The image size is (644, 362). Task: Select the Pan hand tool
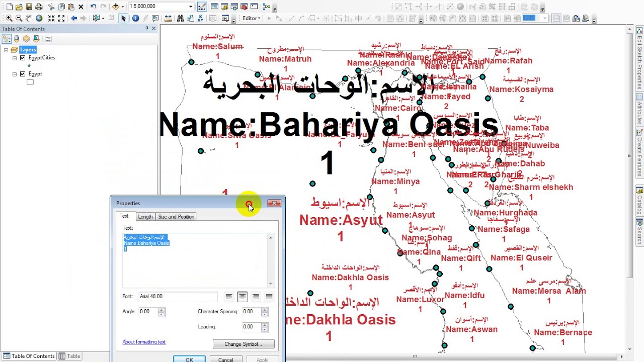pyautogui.click(x=29, y=18)
